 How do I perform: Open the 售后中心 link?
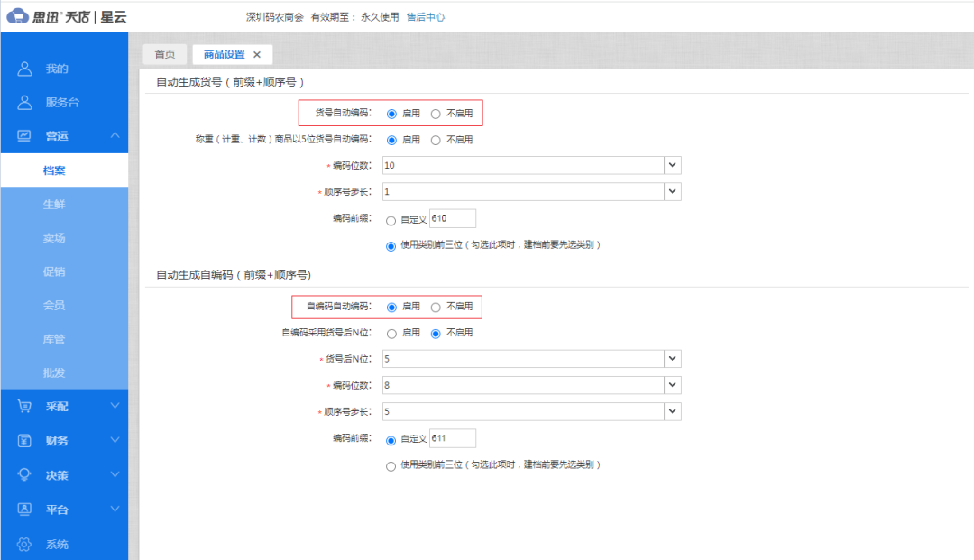point(426,15)
